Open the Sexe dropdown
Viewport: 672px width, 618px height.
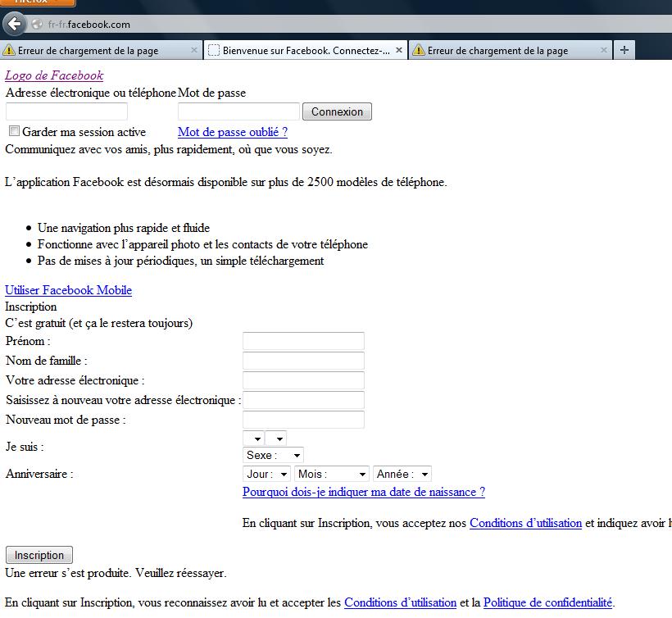point(273,455)
